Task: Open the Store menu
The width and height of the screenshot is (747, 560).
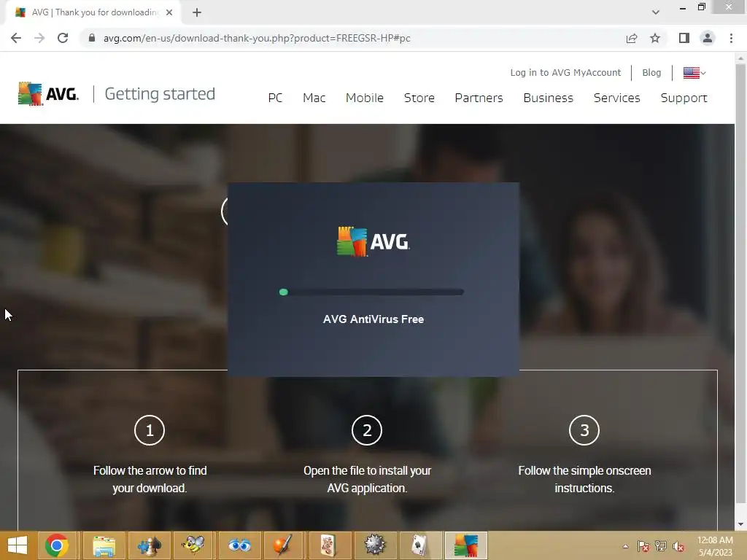Action: tap(419, 98)
